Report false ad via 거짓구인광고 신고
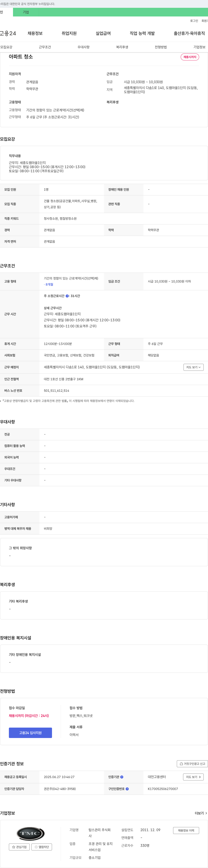Image resolution: width=208 pixels, height=868 pixels. (x=192, y=764)
